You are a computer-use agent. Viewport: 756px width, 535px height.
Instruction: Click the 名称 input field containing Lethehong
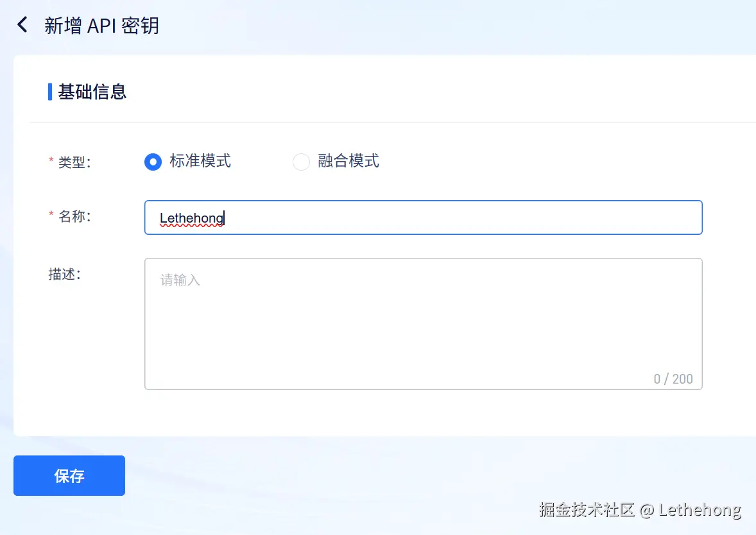point(424,217)
